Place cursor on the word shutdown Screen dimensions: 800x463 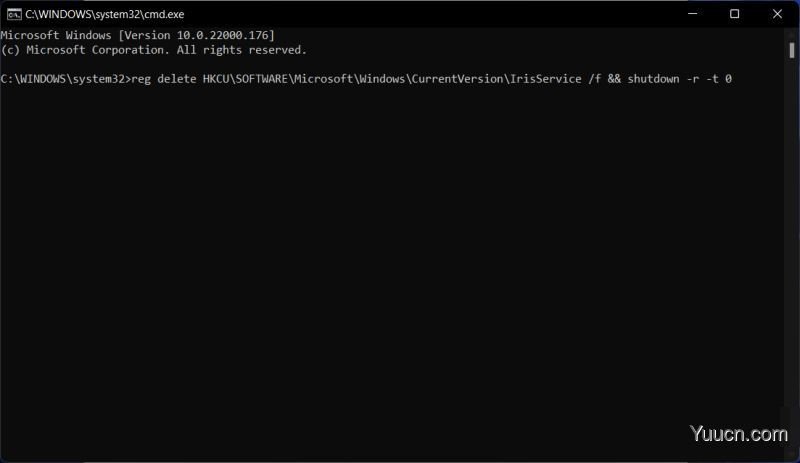tap(653, 79)
